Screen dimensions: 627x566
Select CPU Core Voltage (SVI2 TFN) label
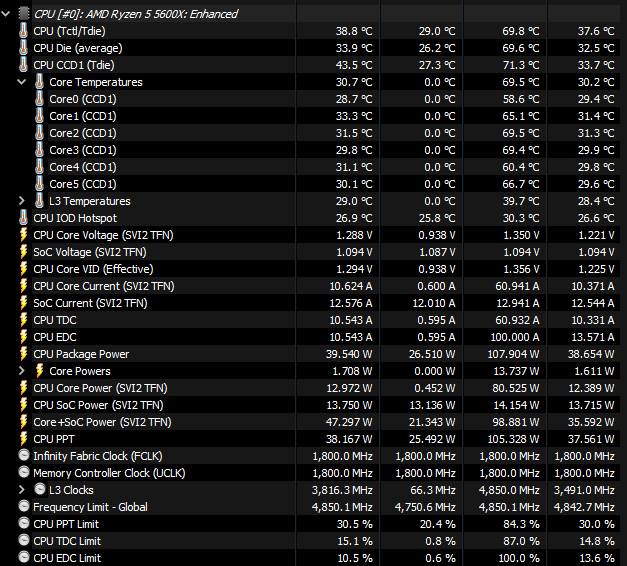[104, 235]
